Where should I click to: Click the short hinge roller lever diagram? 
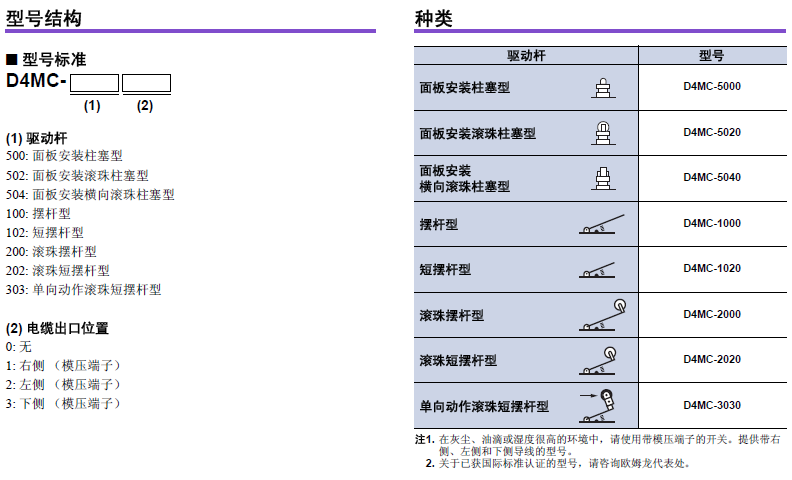[602, 359]
